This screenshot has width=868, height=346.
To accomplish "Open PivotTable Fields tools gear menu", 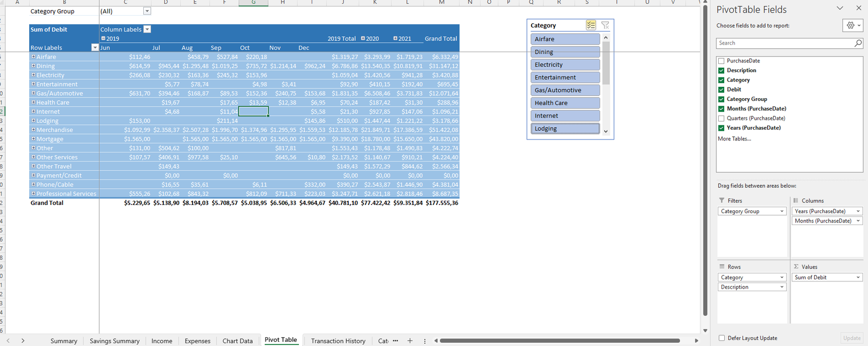I will (x=853, y=25).
